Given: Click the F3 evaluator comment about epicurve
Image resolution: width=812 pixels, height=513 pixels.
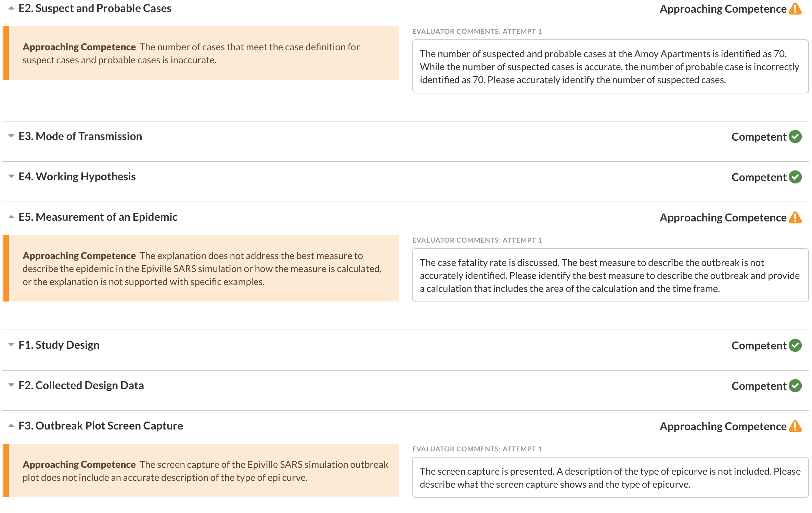Looking at the screenshot, I should [610, 478].
